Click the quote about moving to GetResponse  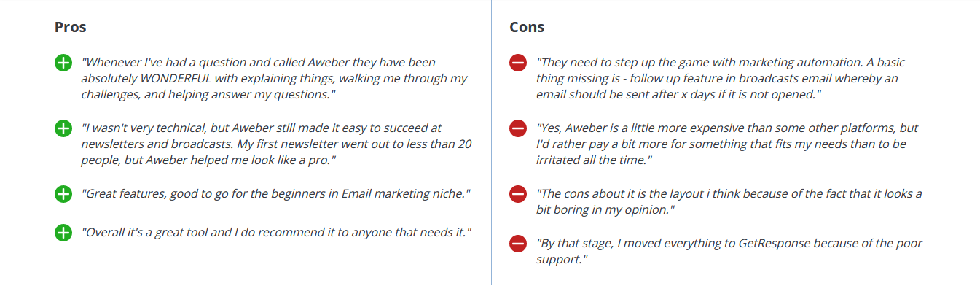tap(729, 251)
